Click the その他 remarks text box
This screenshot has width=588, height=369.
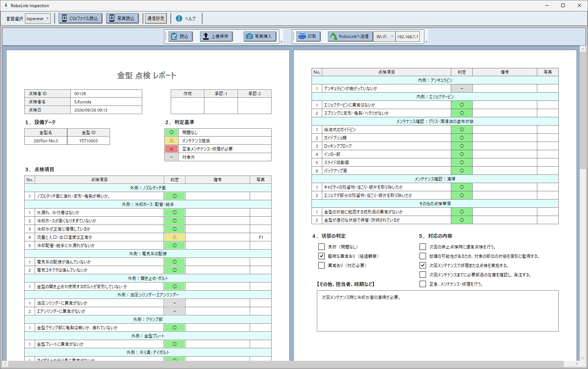pyautogui.click(x=438, y=311)
